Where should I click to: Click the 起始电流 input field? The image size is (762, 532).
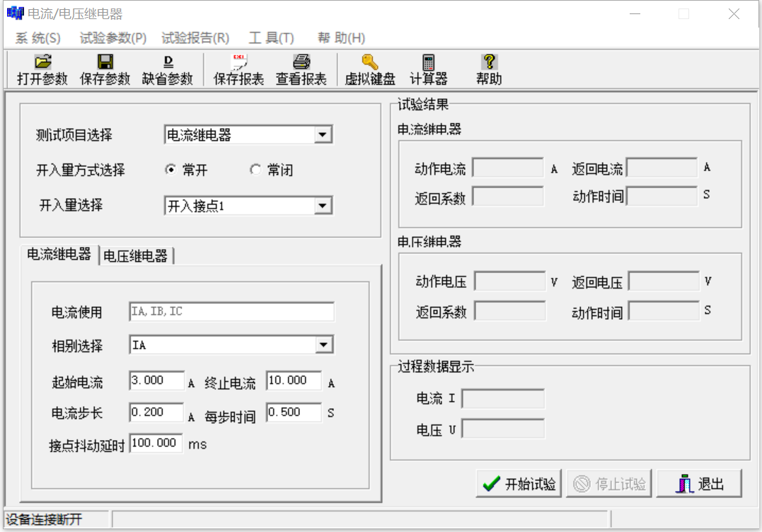(x=156, y=380)
